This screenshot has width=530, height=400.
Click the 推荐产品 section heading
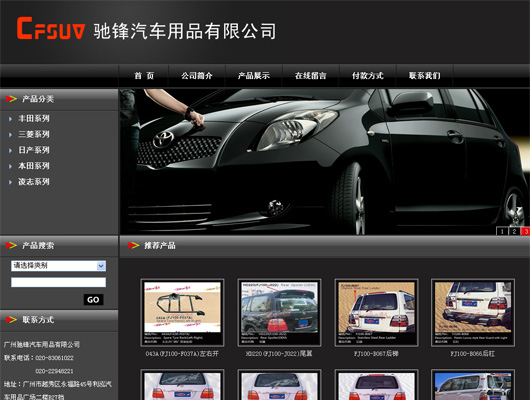pos(160,245)
